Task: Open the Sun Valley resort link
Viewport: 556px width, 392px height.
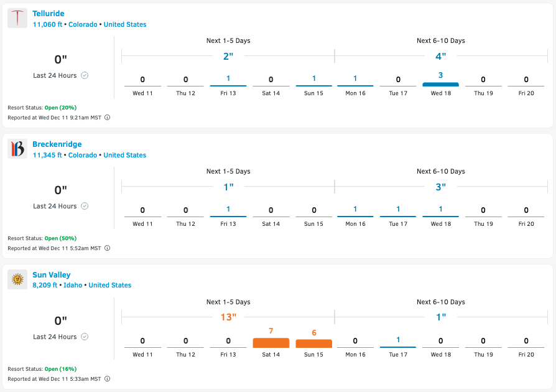Action: [52, 274]
